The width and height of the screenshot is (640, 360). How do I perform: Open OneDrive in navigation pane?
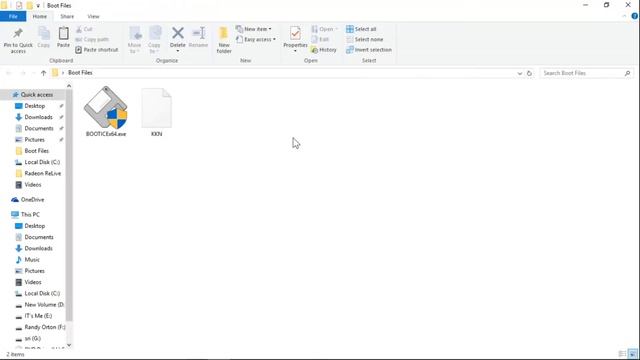(x=32, y=200)
